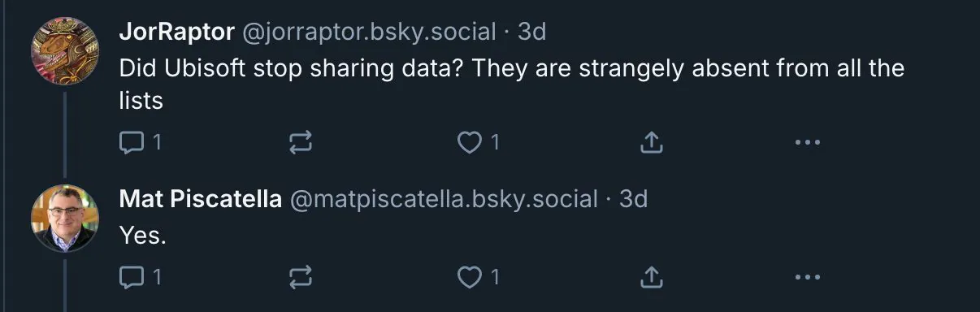980x312 pixels.
Task: Visit JorRaptor's profile via display name
Action: coord(174,32)
